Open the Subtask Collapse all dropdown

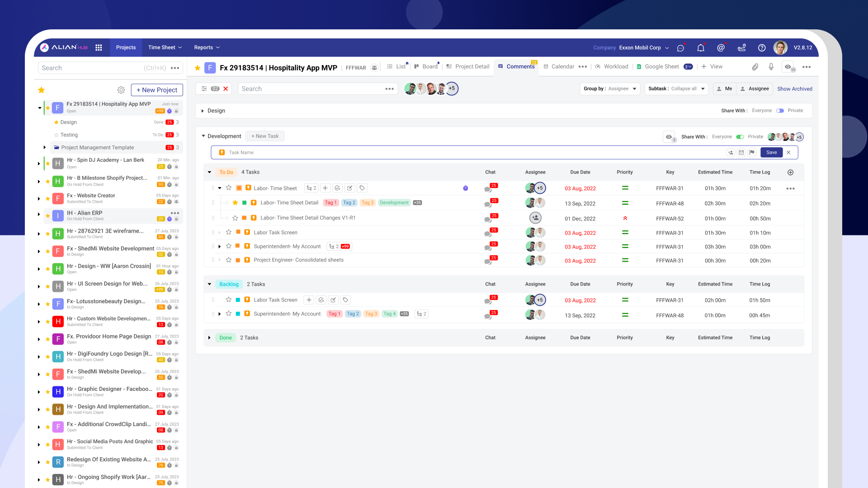(676, 89)
